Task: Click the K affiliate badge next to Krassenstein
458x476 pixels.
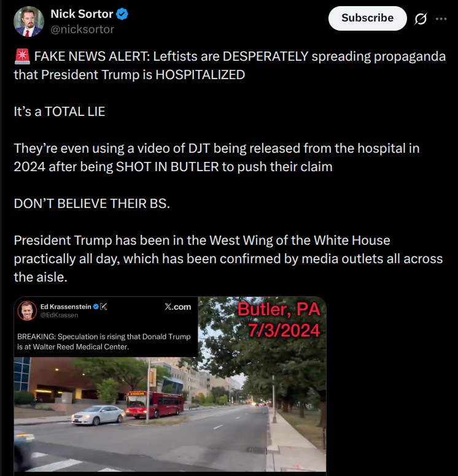Action: pos(103,307)
